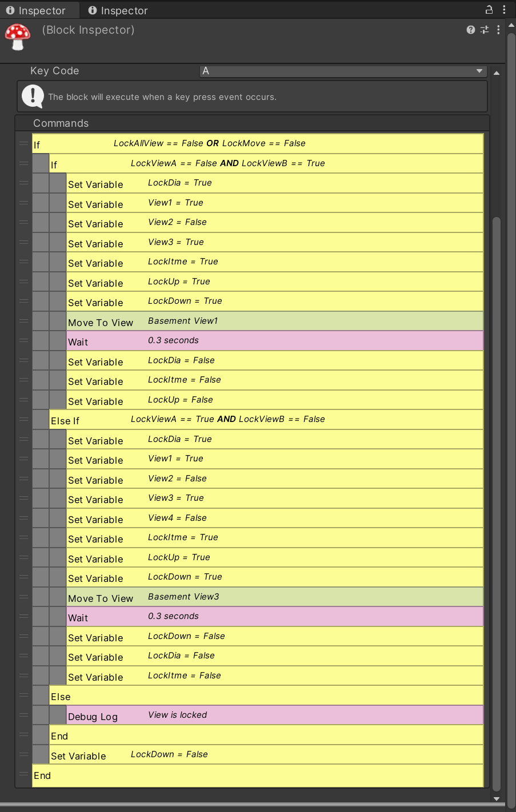Open the help reference icon
Viewport: 516px width, 812px height.
point(471,30)
